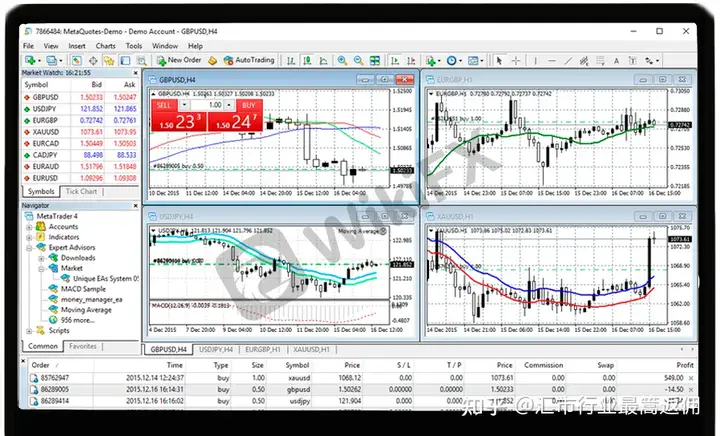Open the New Chart dropdown arrow
The width and height of the screenshot is (720, 436).
coord(39,61)
